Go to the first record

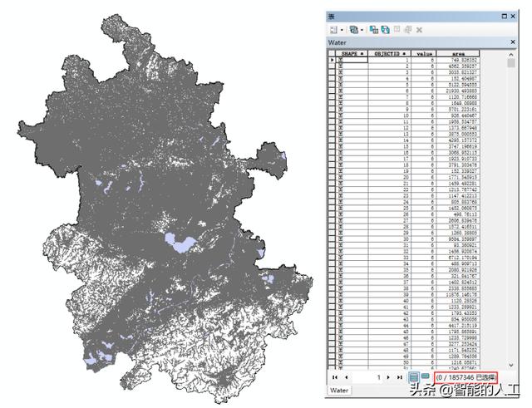coord(333,376)
